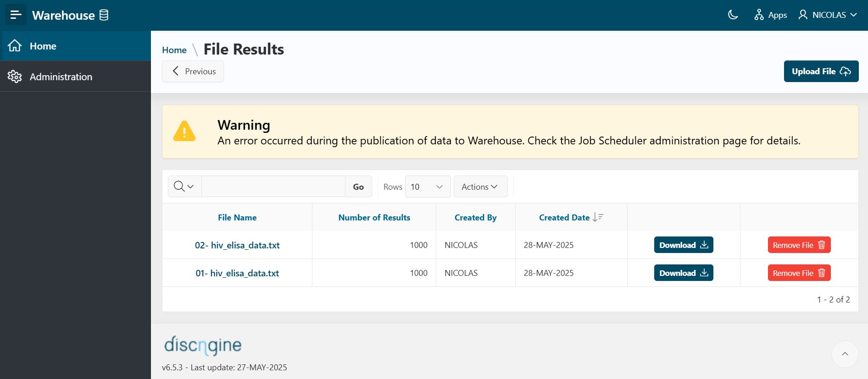Select NICOLAS cell in 01- file row

pos(476,273)
